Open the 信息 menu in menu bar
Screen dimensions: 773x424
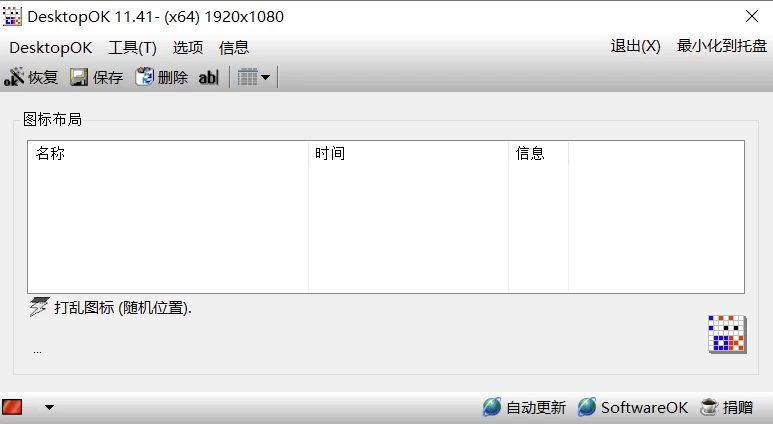[234, 47]
